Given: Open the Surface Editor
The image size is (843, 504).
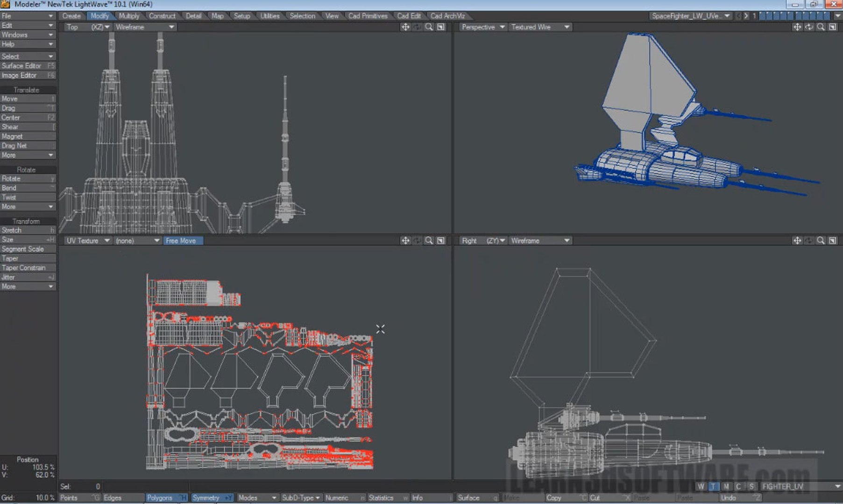Looking at the screenshot, I should pyautogui.click(x=28, y=66).
